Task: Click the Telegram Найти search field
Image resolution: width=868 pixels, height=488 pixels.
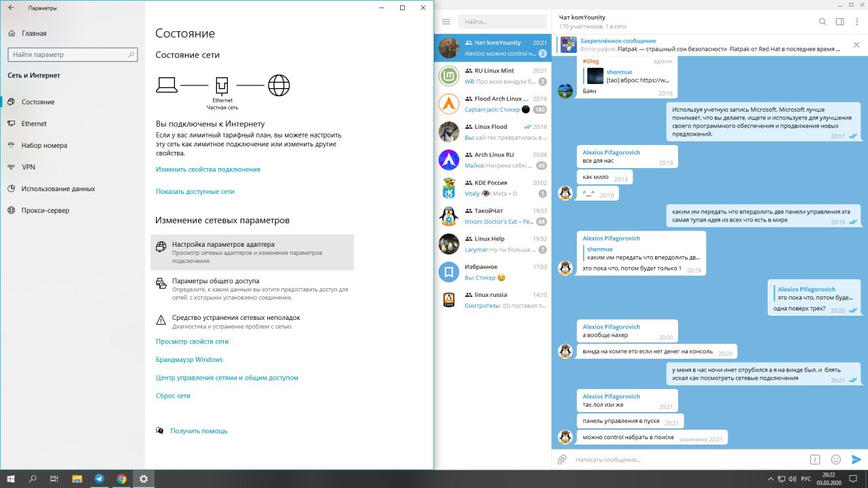Action: (503, 22)
